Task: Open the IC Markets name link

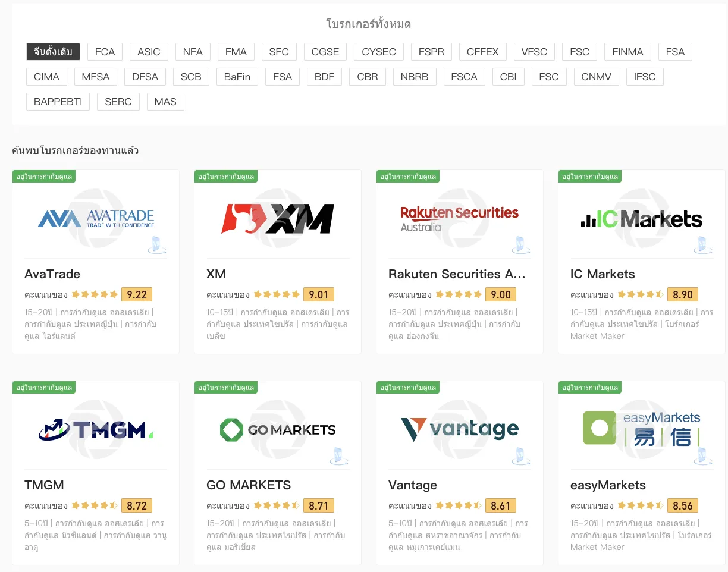Action: pos(603,274)
